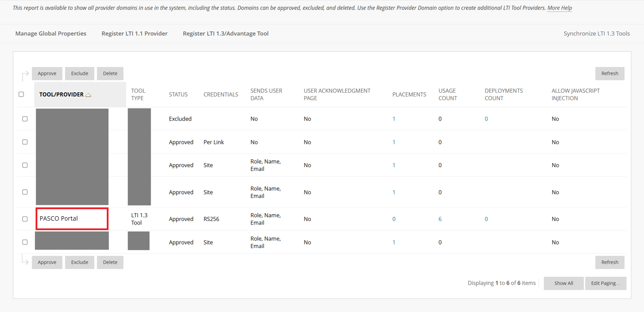Click the CREDENTIALS column header

221,94
